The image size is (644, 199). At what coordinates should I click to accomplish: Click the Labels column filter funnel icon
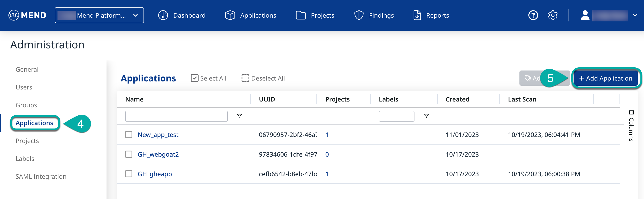[x=426, y=116]
